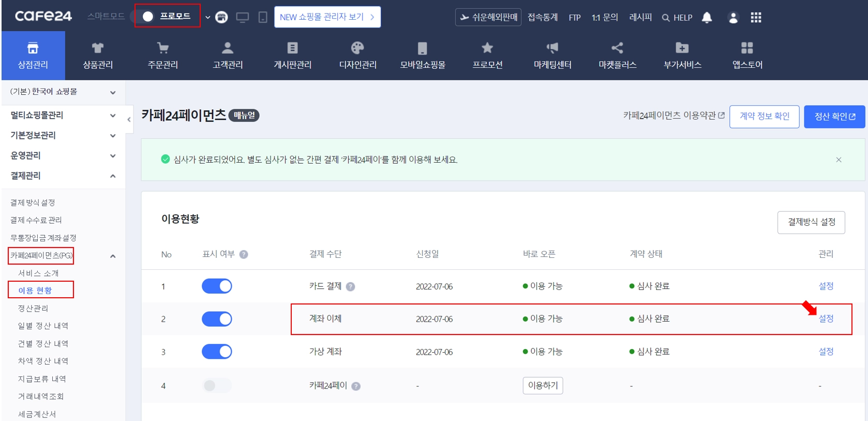This screenshot has height=421, width=868.
Task: Select the 상점관리 menu
Action: point(33,55)
